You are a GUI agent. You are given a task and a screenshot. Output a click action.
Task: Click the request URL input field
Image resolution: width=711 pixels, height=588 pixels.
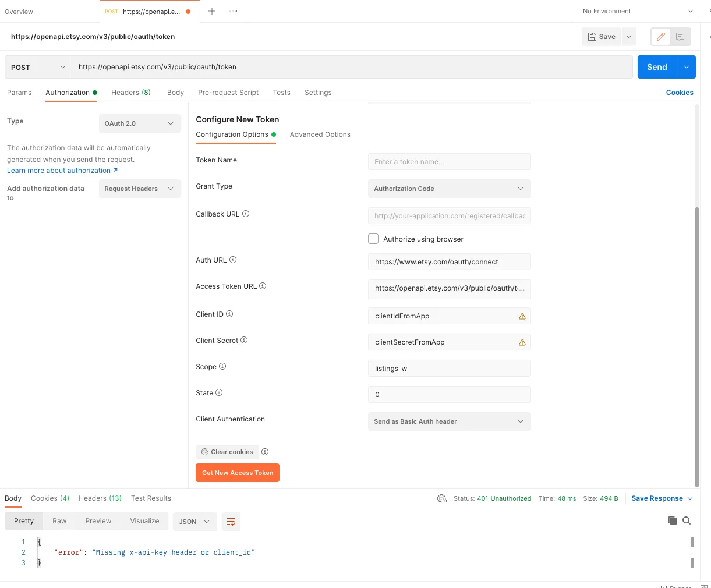pyautogui.click(x=352, y=67)
